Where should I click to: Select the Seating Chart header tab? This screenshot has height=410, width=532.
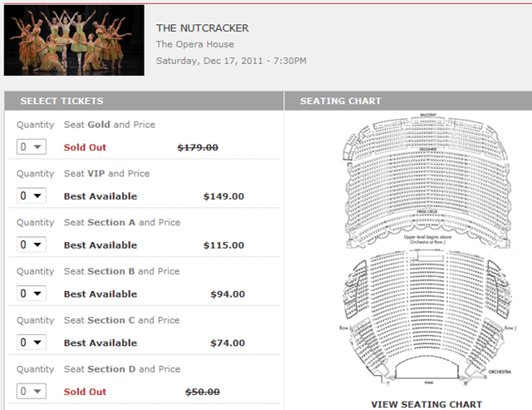pos(340,101)
